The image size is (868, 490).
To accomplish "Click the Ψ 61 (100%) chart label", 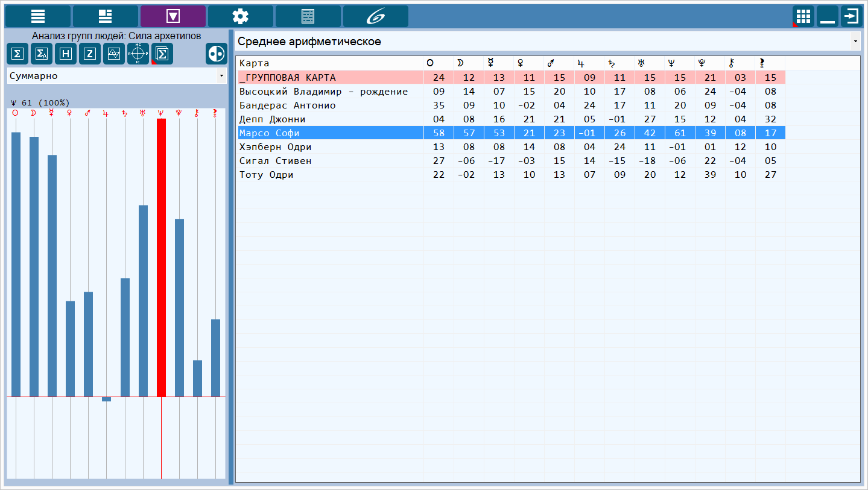I will [40, 102].
